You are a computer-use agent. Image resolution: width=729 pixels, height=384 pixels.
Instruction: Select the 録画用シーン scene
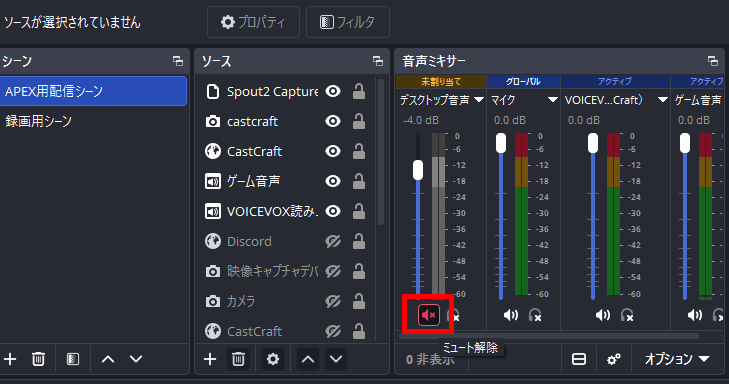93,121
